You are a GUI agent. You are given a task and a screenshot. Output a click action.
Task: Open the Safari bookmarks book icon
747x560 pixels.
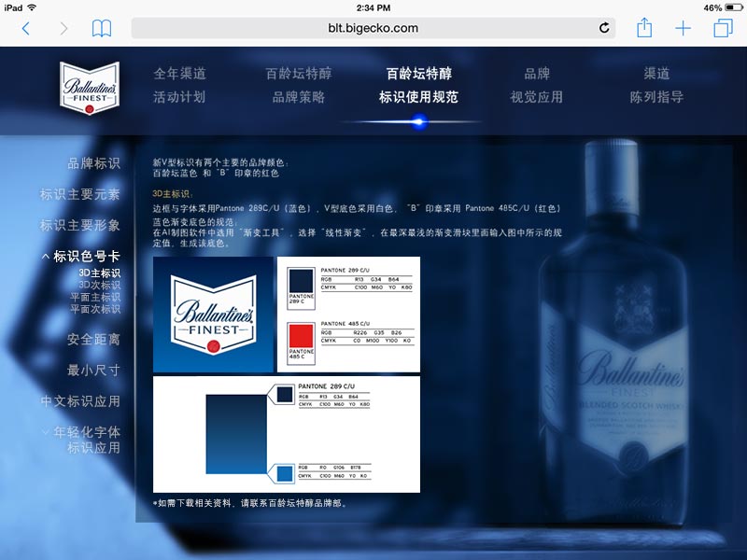[x=102, y=28]
